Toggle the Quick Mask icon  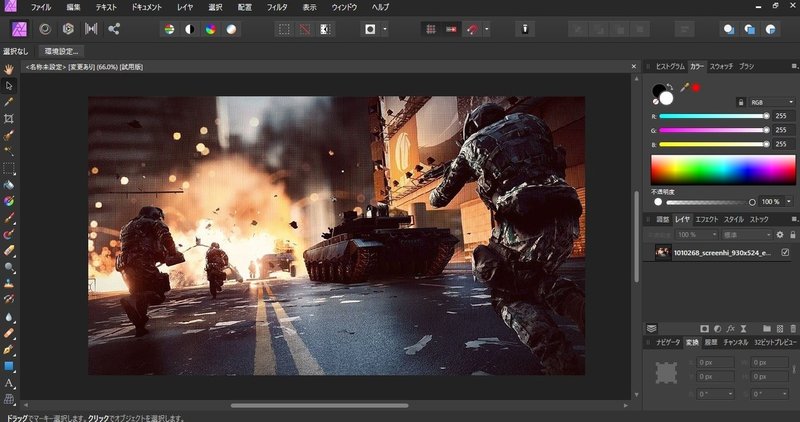tap(370, 30)
